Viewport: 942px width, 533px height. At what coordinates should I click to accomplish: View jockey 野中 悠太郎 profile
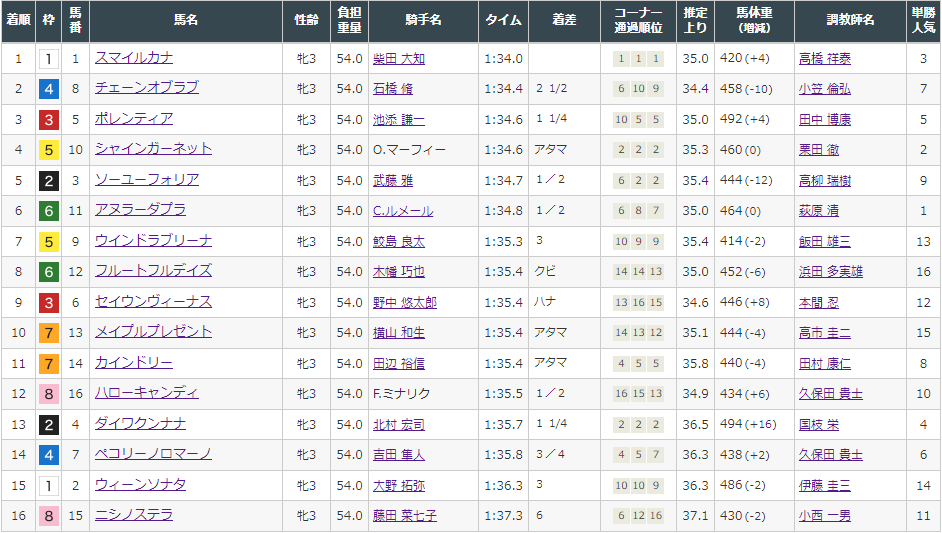point(405,302)
